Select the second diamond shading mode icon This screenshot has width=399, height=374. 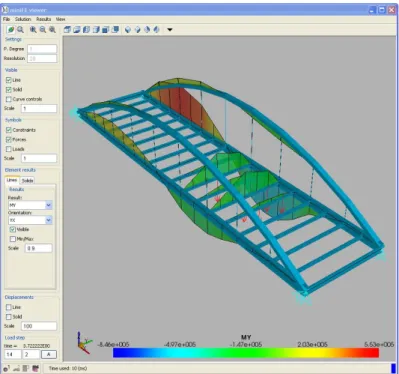(x=137, y=30)
